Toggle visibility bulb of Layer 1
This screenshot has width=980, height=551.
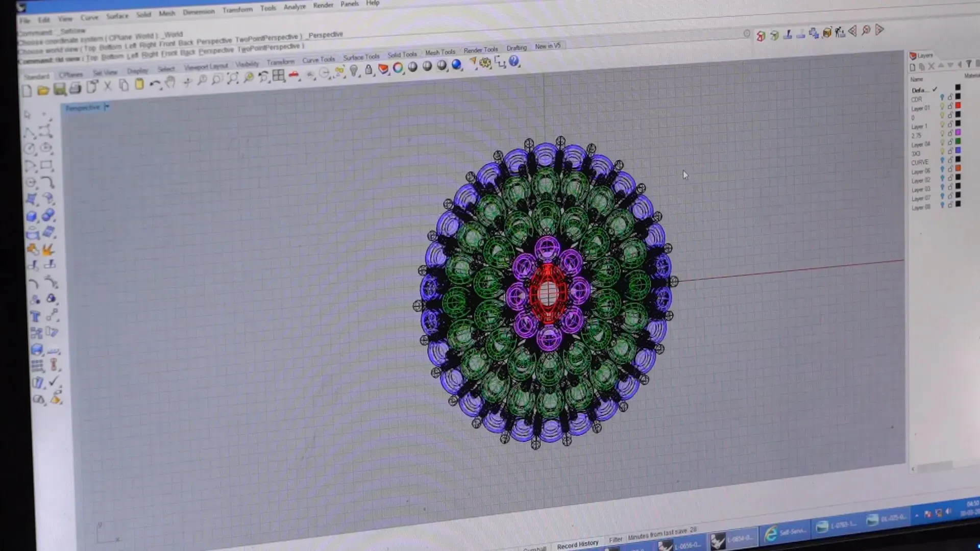tap(942, 124)
